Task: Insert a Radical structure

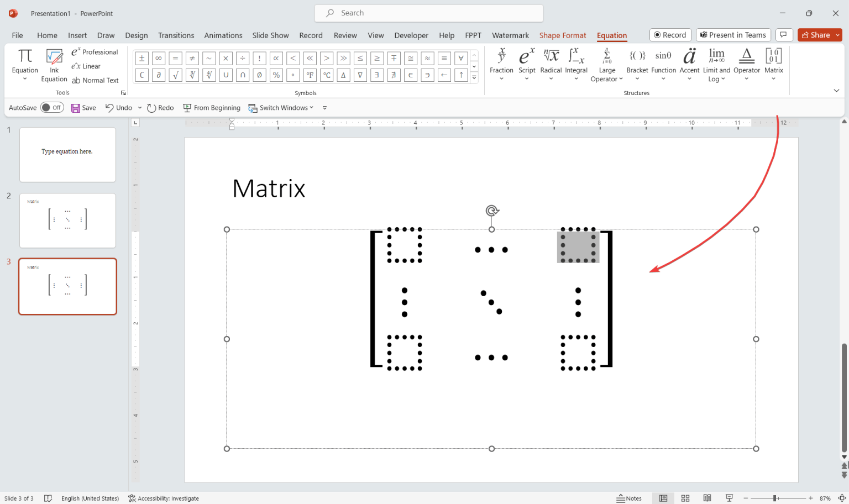Action: point(551,64)
